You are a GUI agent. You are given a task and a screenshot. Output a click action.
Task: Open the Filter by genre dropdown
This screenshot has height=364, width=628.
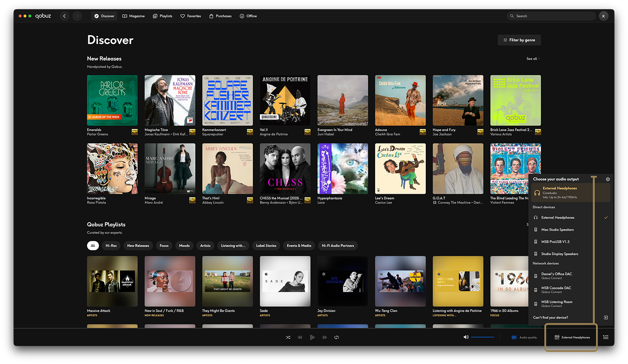[519, 40]
